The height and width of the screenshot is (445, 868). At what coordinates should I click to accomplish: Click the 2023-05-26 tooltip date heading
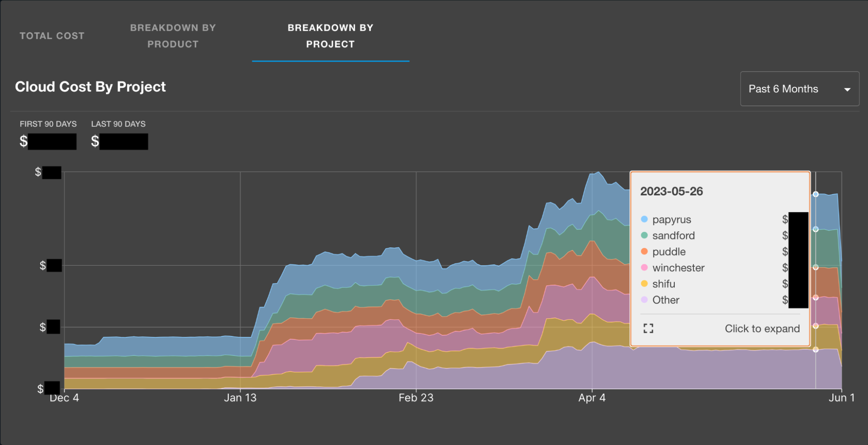pos(671,191)
